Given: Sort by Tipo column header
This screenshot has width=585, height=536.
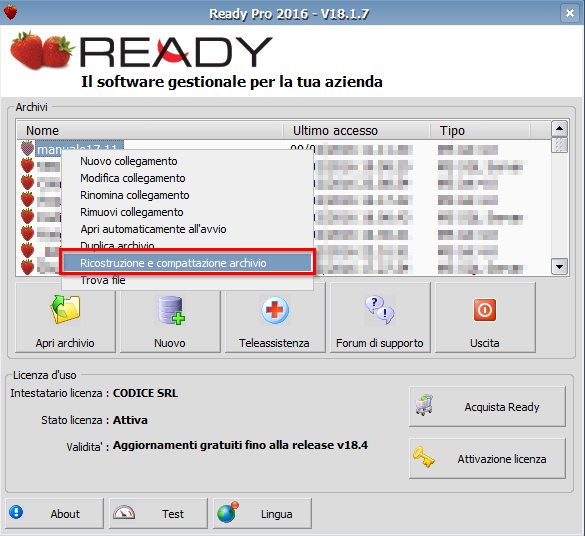Looking at the screenshot, I should pyautogui.click(x=480, y=131).
